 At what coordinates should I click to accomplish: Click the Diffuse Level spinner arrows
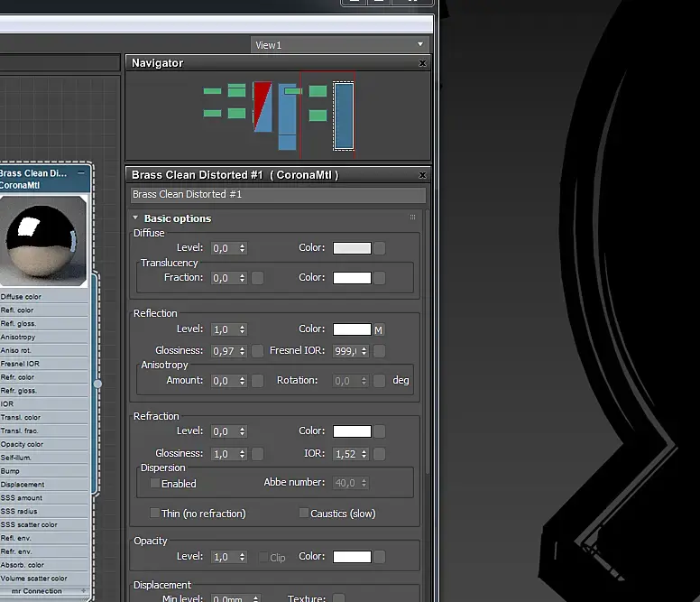[x=242, y=248]
